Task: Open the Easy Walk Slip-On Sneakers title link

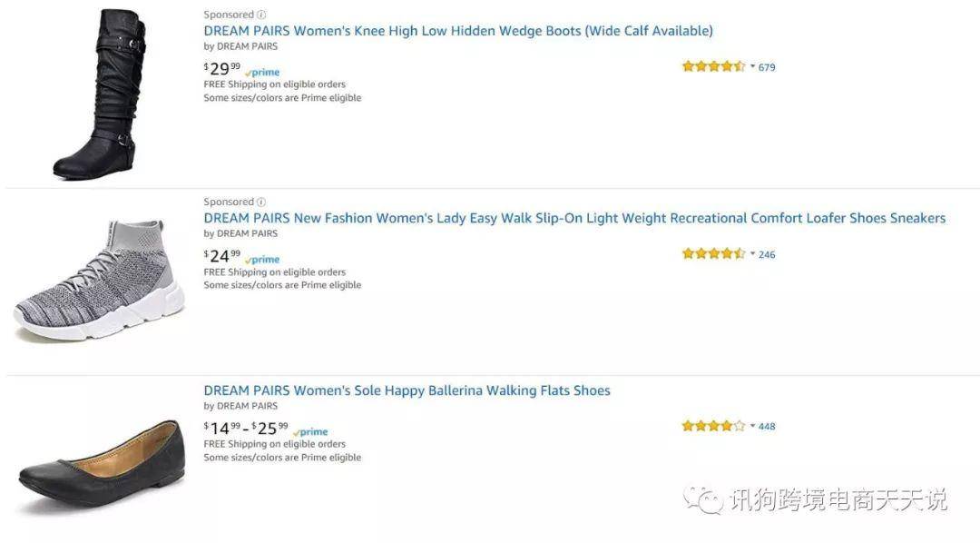Action: point(574,218)
